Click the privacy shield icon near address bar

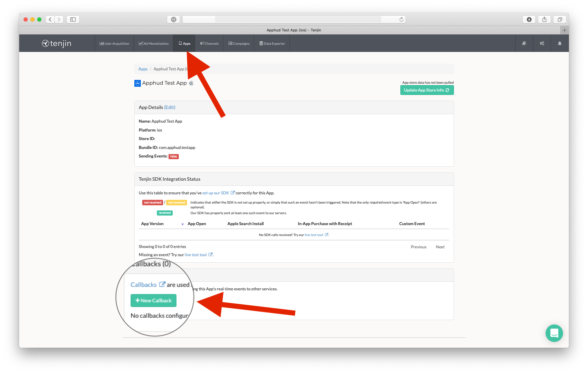[x=173, y=19]
